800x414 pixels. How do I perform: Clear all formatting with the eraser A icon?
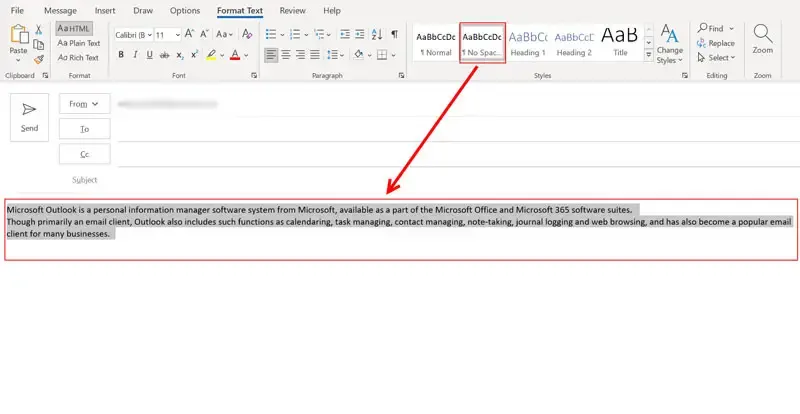(x=247, y=34)
